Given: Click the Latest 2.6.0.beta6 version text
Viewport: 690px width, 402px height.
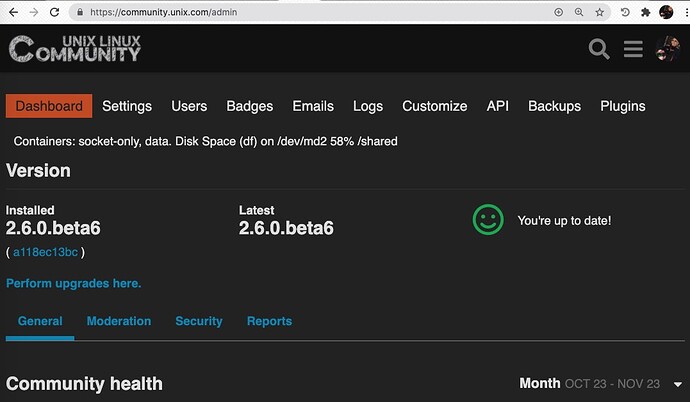Looking at the screenshot, I should coord(286,228).
